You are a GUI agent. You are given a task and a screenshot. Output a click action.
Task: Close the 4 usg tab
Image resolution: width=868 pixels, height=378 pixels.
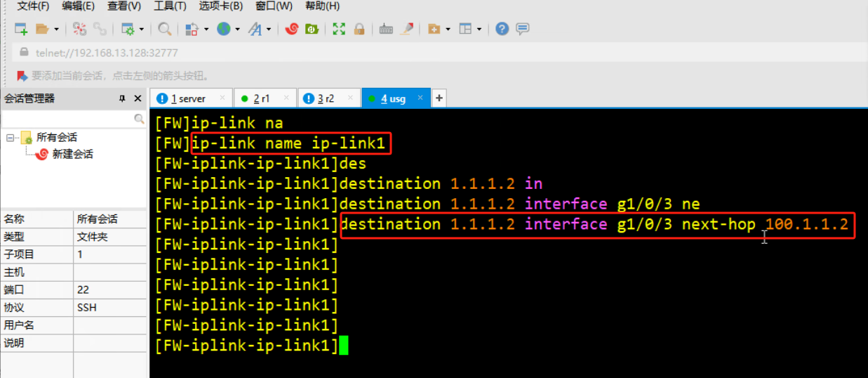pos(421,98)
